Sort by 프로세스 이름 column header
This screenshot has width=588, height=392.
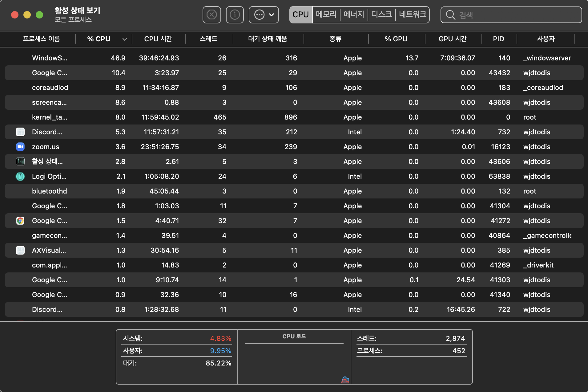(x=41, y=39)
